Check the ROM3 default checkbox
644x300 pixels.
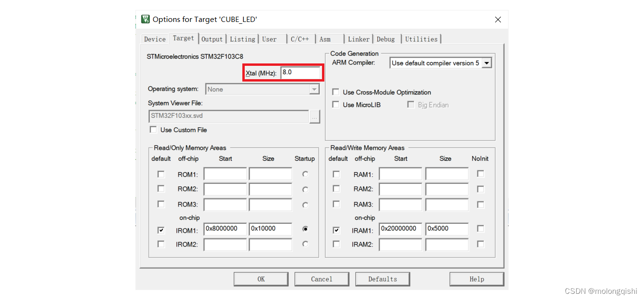pos(161,204)
